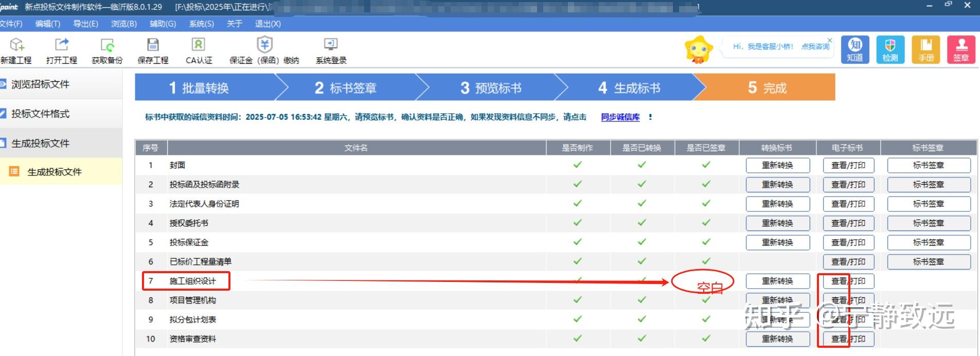Go to step 4 生成标书
Image resolution: width=980 pixels, height=356 pixels.
coord(630,87)
